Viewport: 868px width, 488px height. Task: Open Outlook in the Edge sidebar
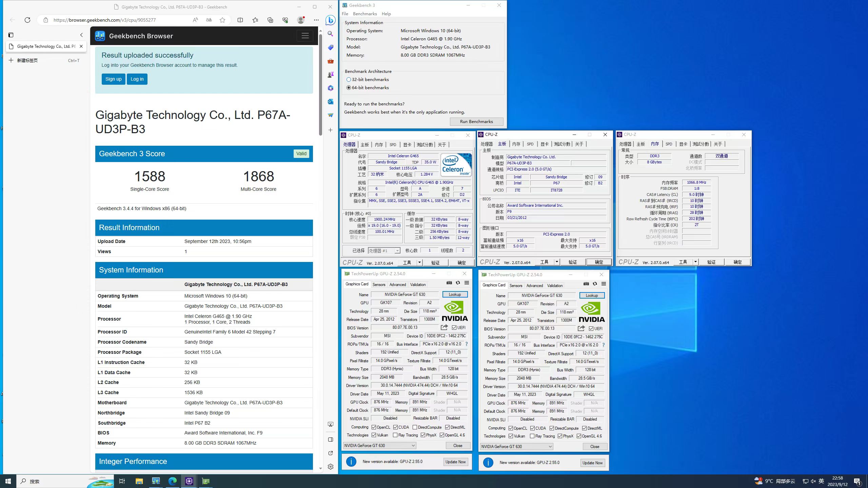(x=331, y=102)
